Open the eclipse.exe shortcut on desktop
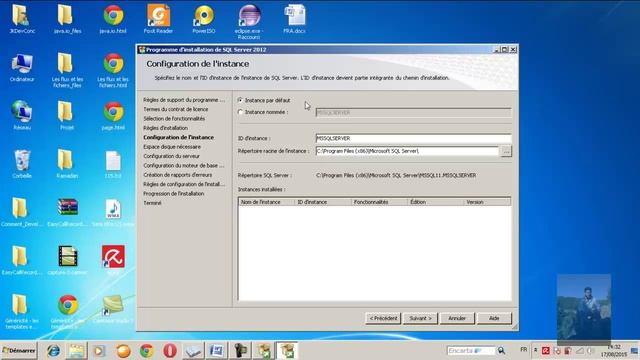 (249, 22)
